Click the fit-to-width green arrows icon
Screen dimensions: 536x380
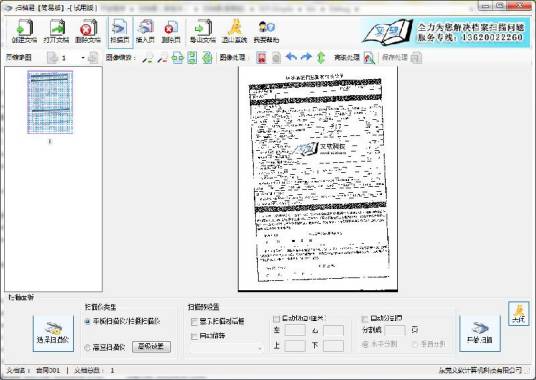point(177,58)
